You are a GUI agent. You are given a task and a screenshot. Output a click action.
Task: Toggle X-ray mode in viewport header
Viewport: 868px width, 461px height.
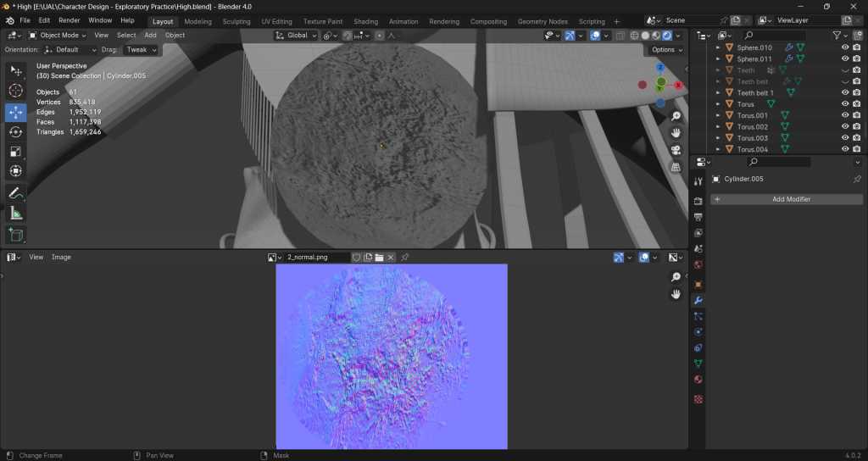[620, 36]
